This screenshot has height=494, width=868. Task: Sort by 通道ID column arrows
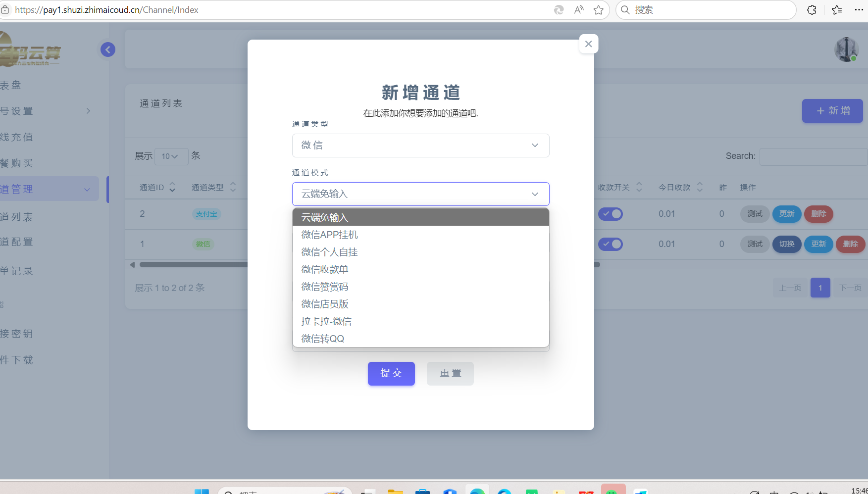(x=172, y=187)
